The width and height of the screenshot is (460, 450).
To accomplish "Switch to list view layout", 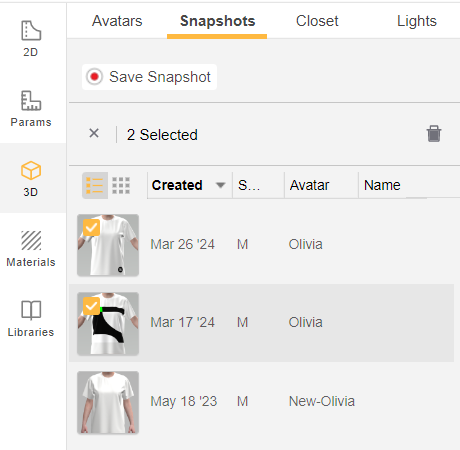I will (95, 185).
